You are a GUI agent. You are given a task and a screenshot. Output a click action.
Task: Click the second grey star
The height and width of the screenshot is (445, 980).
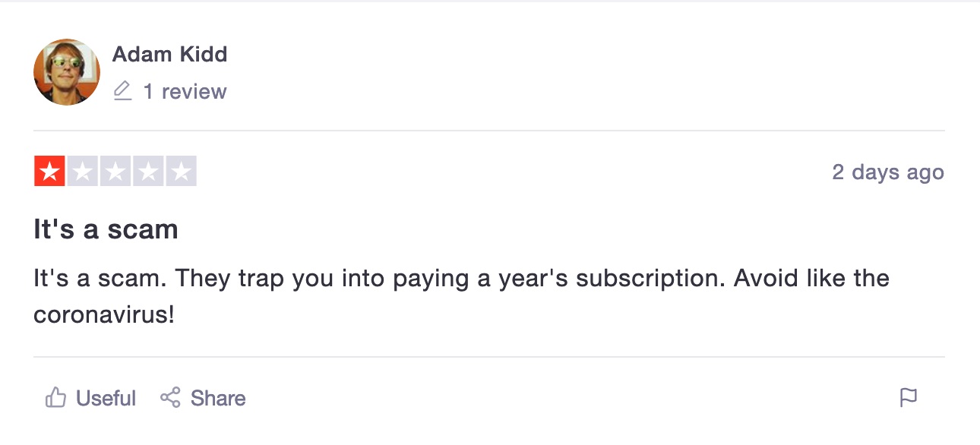point(83,172)
